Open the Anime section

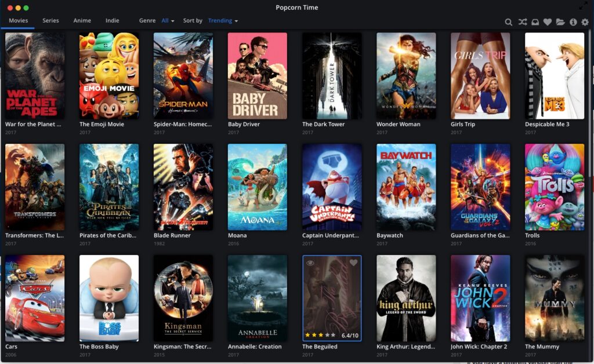(82, 20)
